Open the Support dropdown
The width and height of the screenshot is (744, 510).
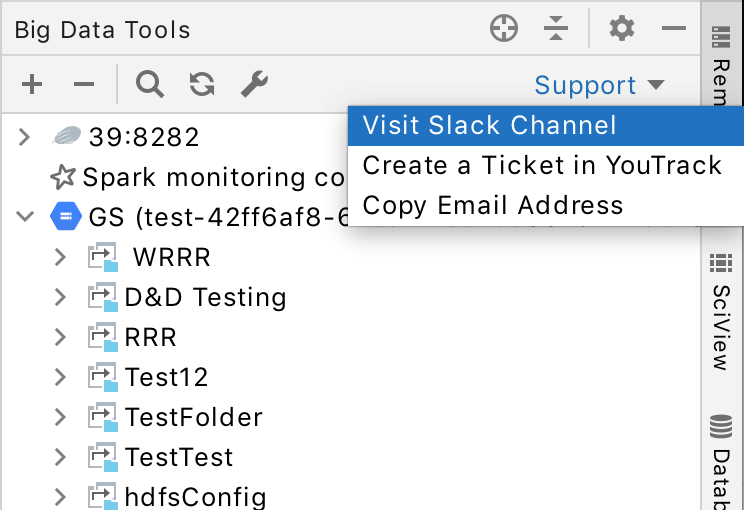[x=599, y=85]
